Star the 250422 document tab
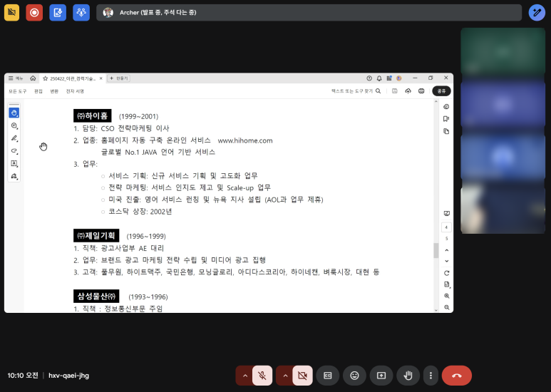The width and height of the screenshot is (551, 392). pyautogui.click(x=46, y=78)
